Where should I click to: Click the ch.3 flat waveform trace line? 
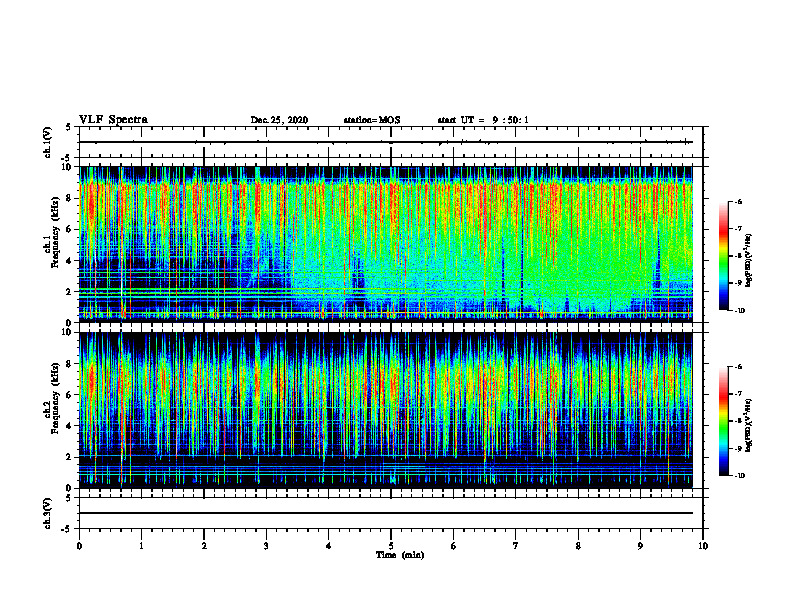pos(386,513)
